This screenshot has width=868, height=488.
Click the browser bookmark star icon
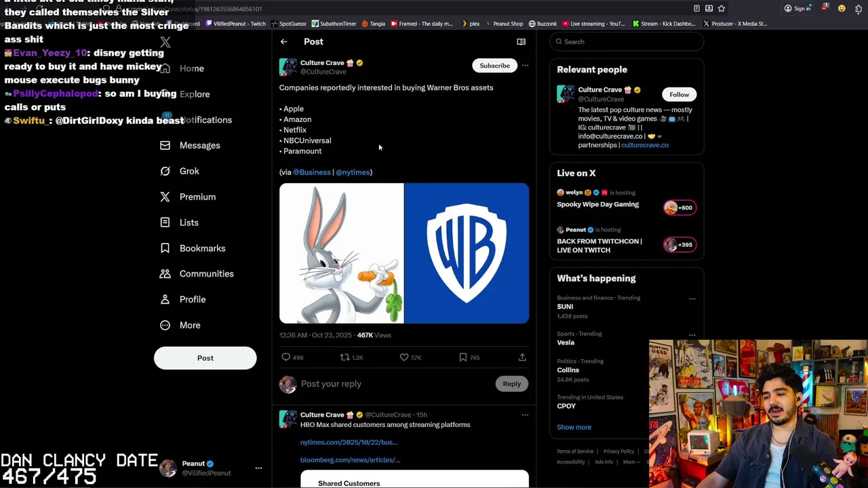722,8
